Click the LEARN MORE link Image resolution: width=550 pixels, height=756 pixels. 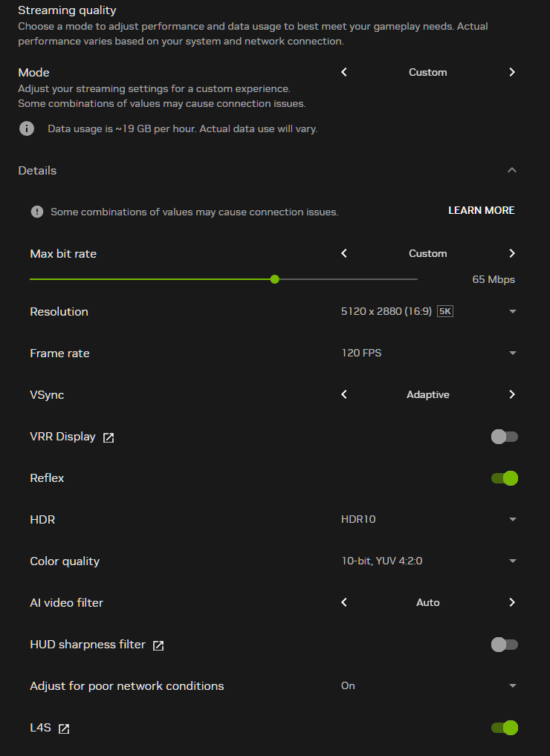481,210
